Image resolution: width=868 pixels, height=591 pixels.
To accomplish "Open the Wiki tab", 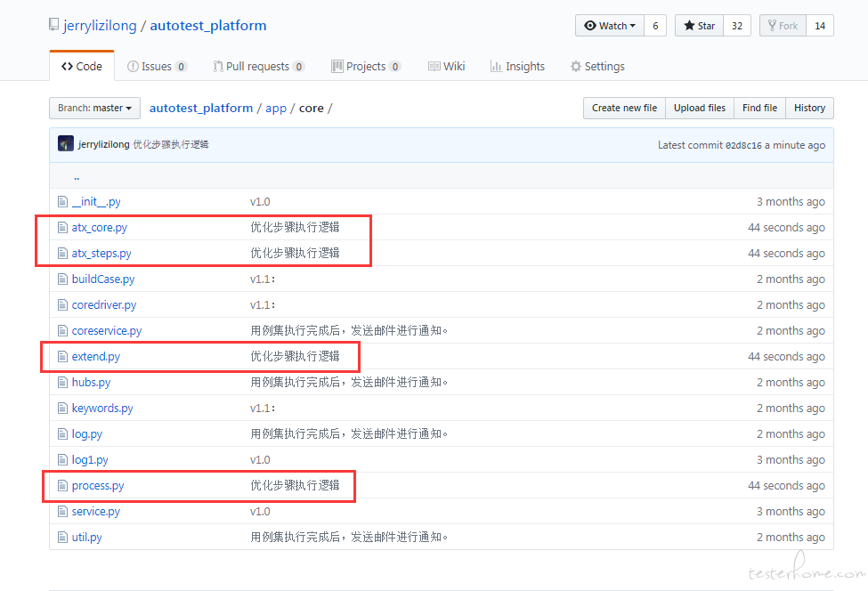I will pyautogui.click(x=446, y=67).
